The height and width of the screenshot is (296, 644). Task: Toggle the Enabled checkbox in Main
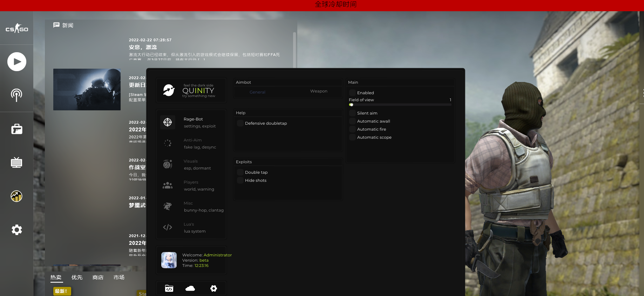[x=352, y=93]
